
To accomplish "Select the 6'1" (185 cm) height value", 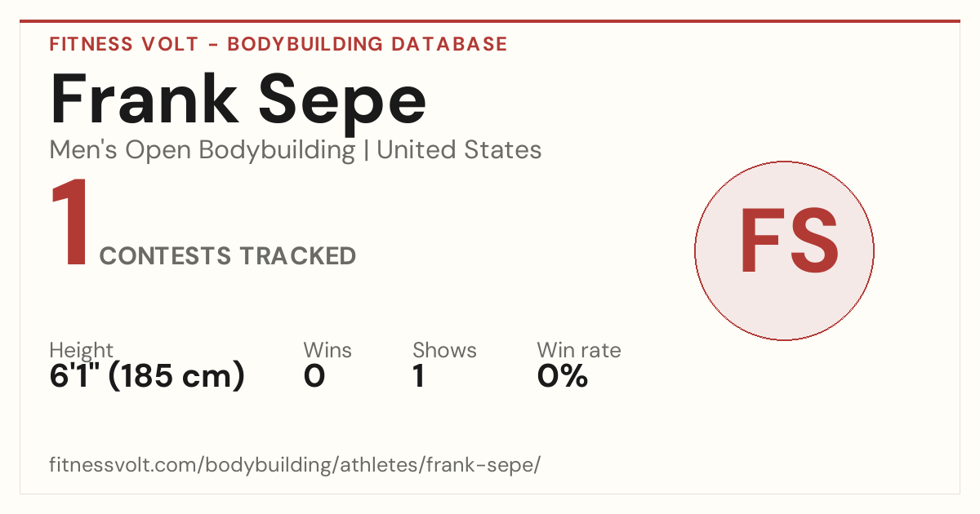I will [147, 377].
